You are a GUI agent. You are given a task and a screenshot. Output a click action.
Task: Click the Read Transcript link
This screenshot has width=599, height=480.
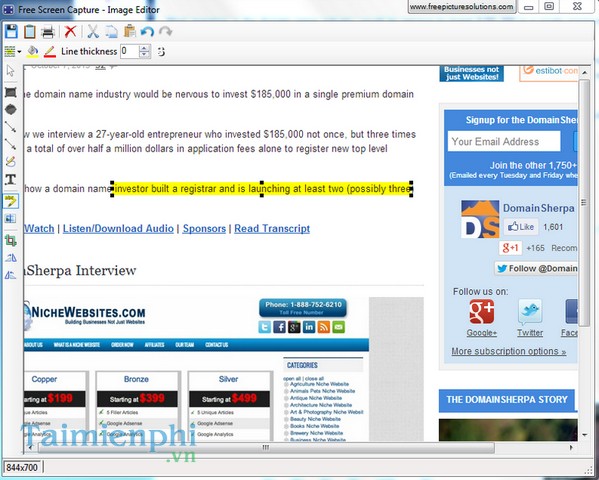(x=272, y=229)
